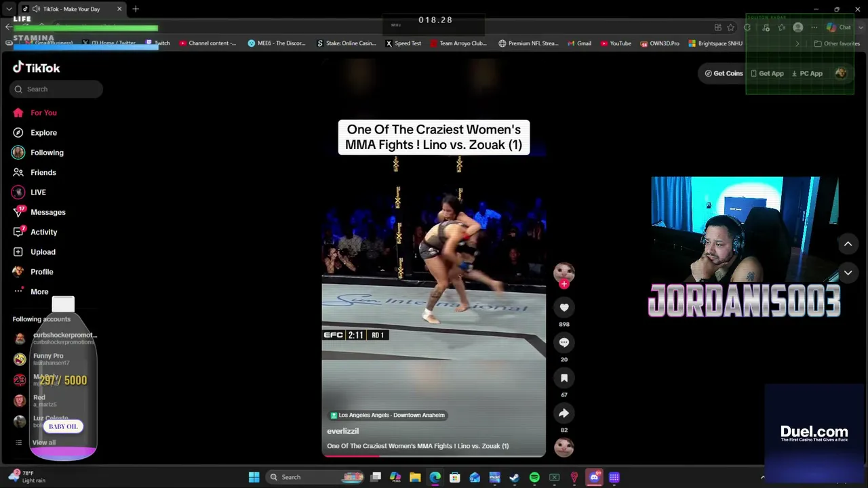Open Team Arroyo Club bookmark

tap(458, 43)
